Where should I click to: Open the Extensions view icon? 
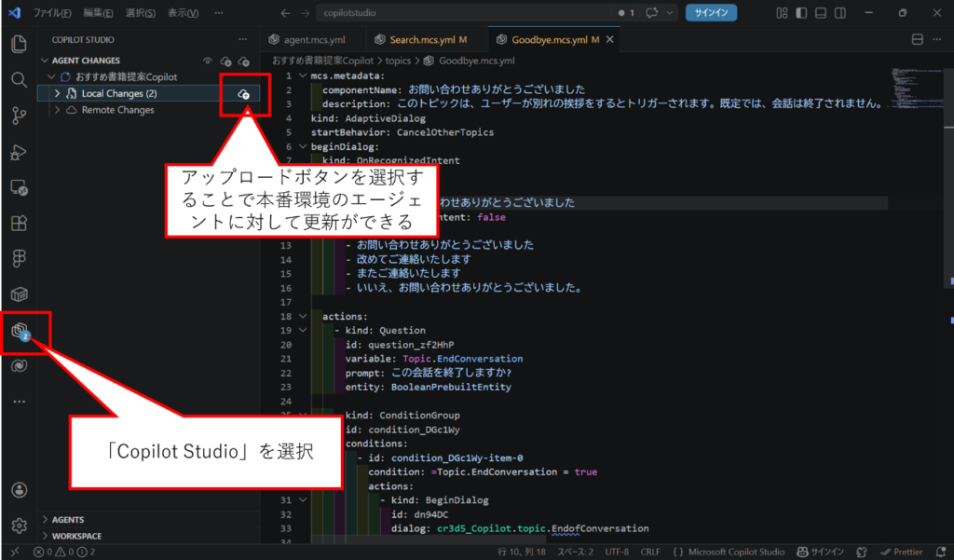[x=19, y=224]
